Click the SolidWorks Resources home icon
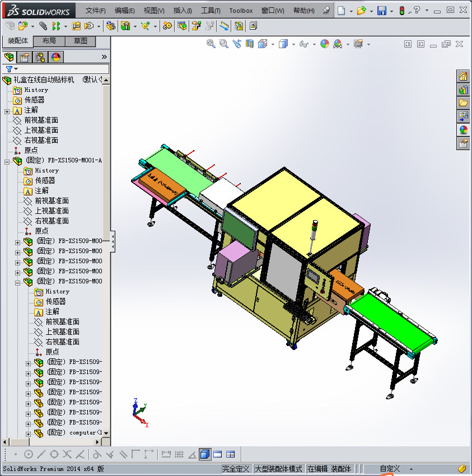The height and width of the screenshot is (476, 472). click(463, 77)
